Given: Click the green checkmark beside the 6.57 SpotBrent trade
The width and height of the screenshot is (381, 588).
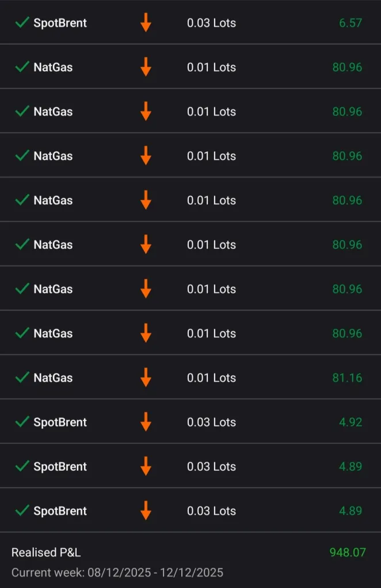Looking at the screenshot, I should [x=22, y=23].
